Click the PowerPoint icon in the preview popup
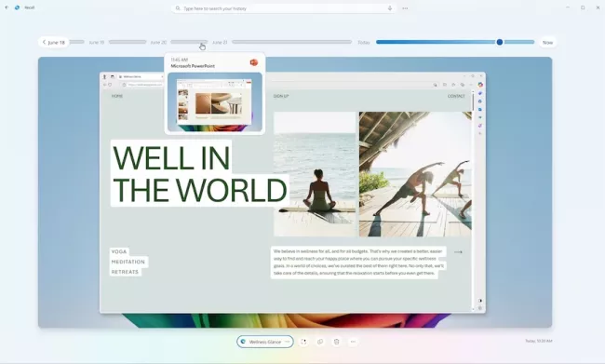 pyautogui.click(x=253, y=62)
